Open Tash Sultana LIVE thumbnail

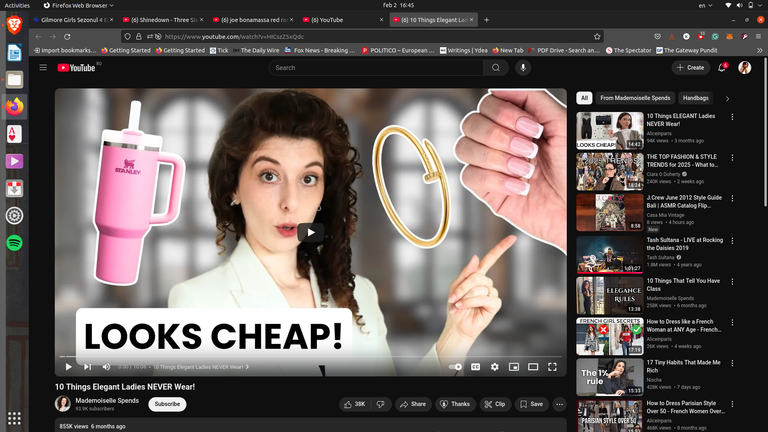pos(610,255)
